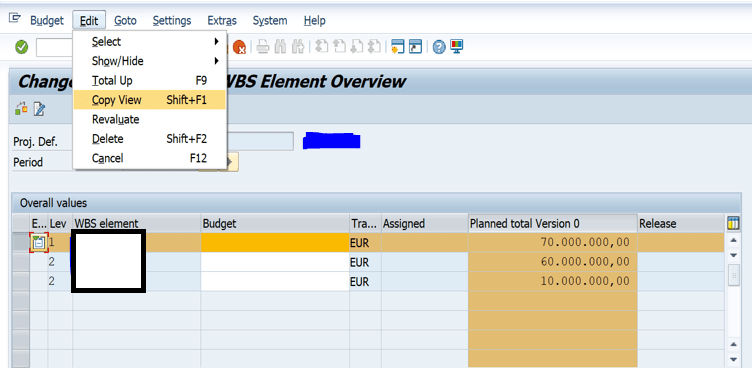Click the Print icon in toolbar

point(263,47)
